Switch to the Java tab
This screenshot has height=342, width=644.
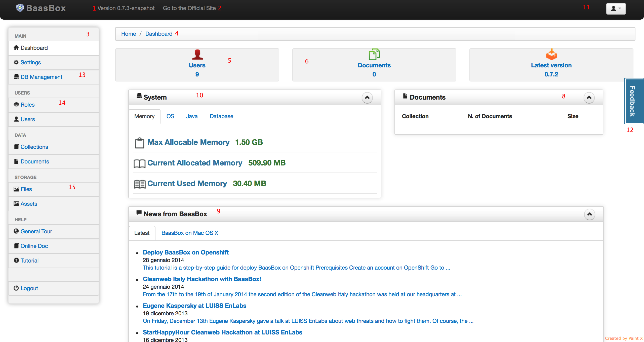tap(192, 116)
